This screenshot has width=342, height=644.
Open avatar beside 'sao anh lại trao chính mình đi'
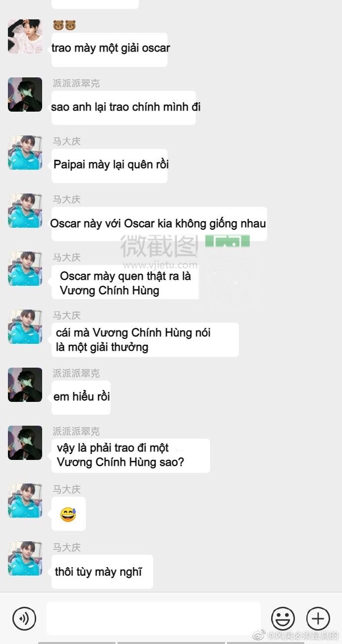pyautogui.click(x=25, y=94)
